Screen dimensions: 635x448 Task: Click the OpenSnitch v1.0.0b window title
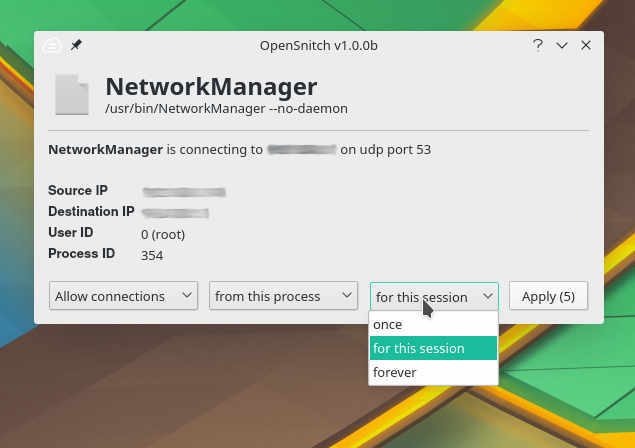(x=319, y=45)
